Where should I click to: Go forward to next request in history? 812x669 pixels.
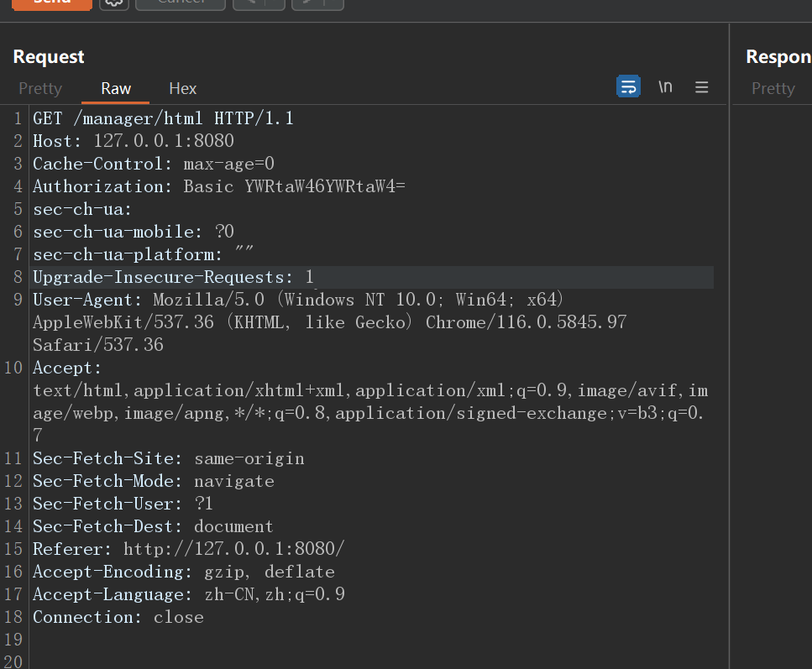click(x=307, y=3)
